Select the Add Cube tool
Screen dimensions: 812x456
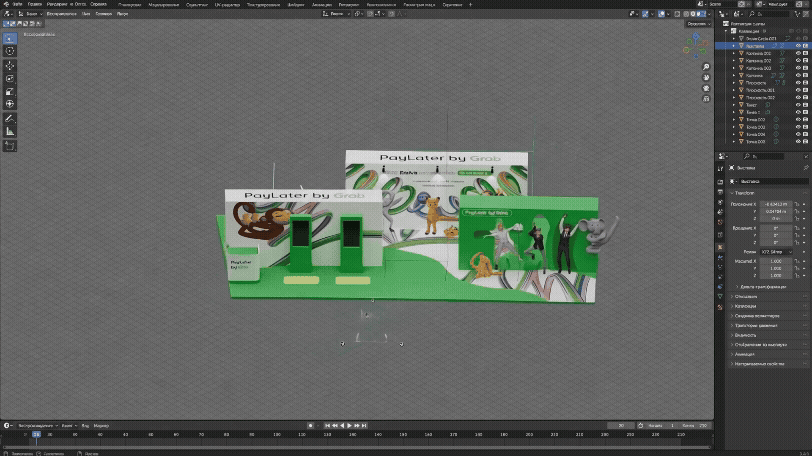pos(10,146)
